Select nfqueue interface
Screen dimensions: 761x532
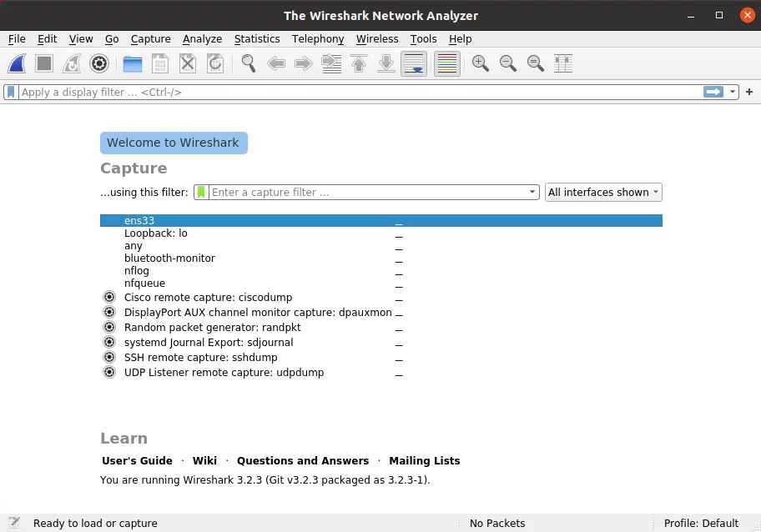pos(381,284)
